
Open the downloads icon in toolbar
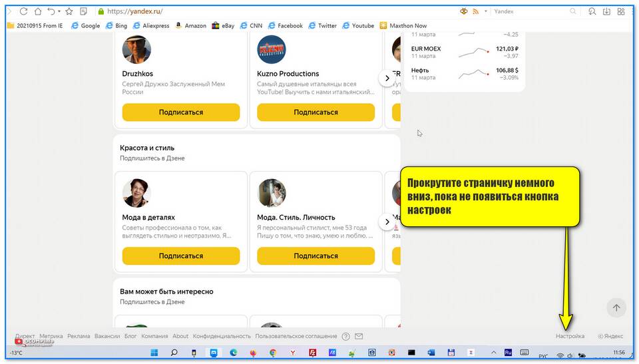click(x=606, y=11)
